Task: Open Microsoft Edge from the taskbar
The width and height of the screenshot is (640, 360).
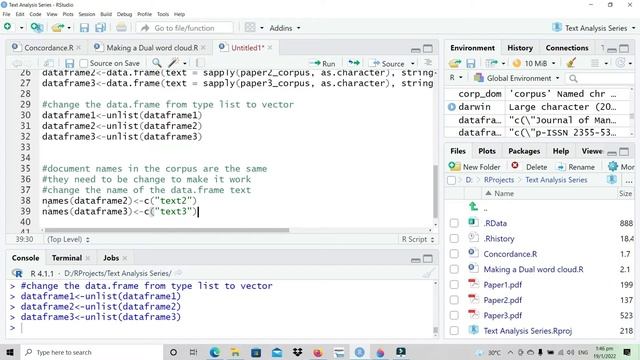Action: click(215, 352)
